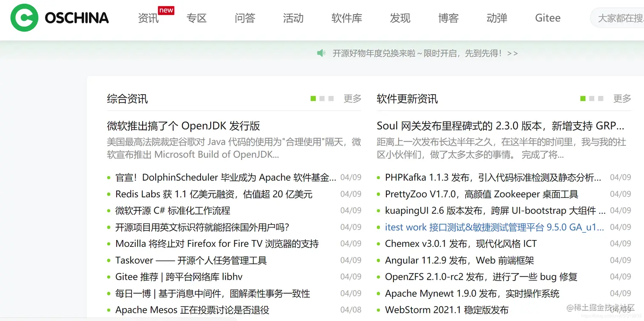This screenshot has height=321, width=644.
Task: Open 微软开源 C# 标准化工作流程 article
Action: click(x=173, y=211)
